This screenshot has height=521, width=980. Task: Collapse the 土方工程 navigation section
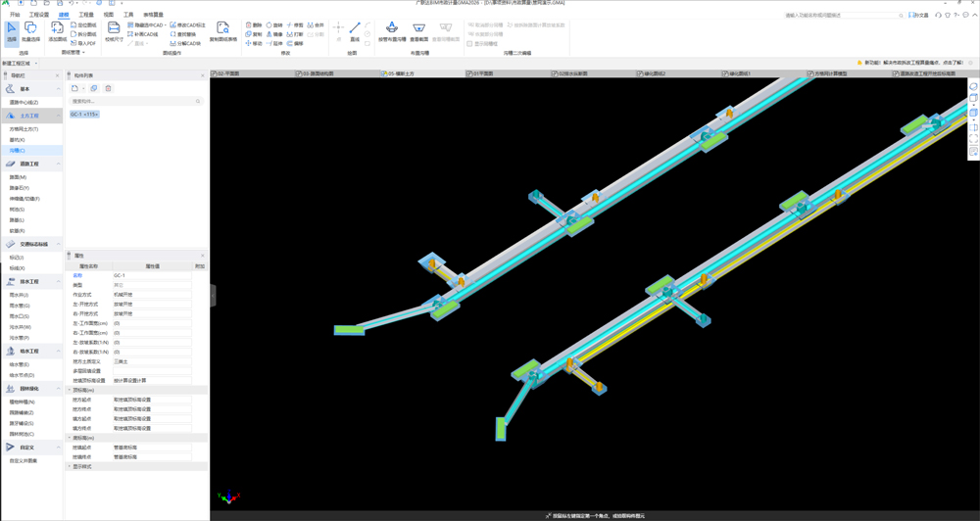tap(59, 116)
